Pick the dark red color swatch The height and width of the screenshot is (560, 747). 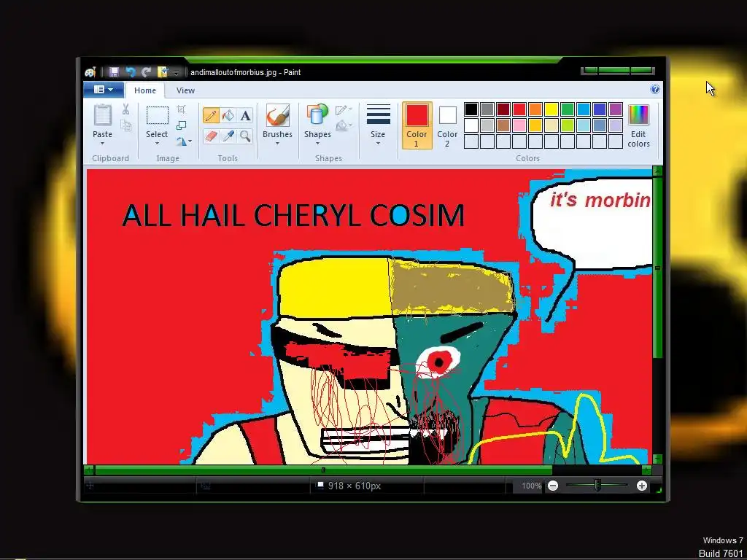(503, 109)
